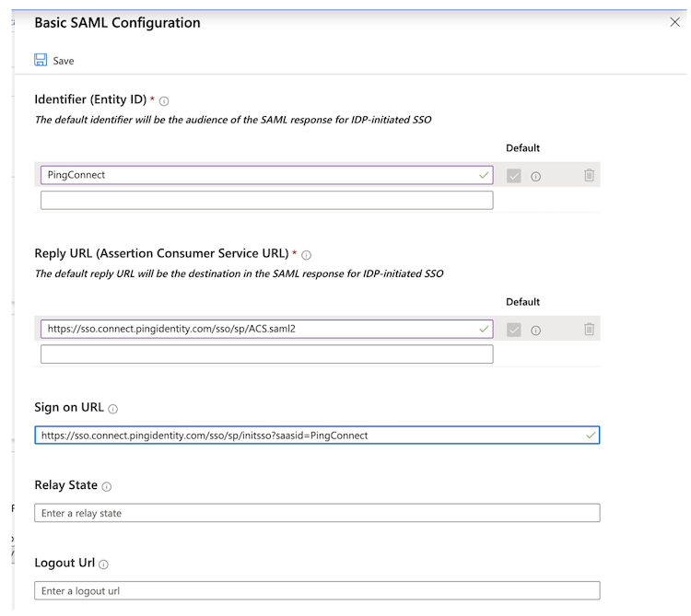691x616 pixels.
Task: Click the empty second identifier field
Action: [x=266, y=200]
